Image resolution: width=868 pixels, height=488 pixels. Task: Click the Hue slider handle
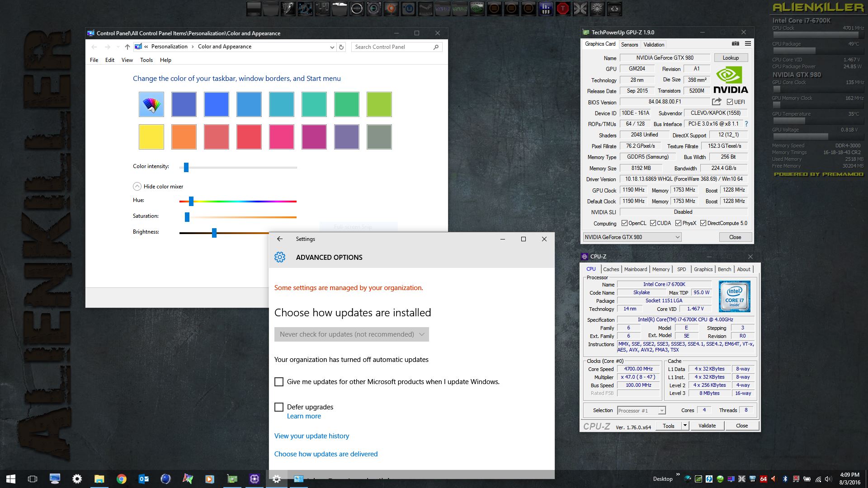(191, 201)
